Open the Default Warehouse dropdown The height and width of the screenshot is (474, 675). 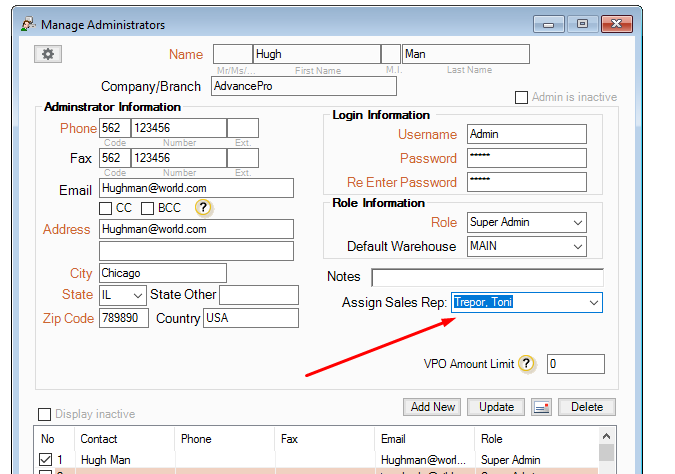(x=577, y=246)
